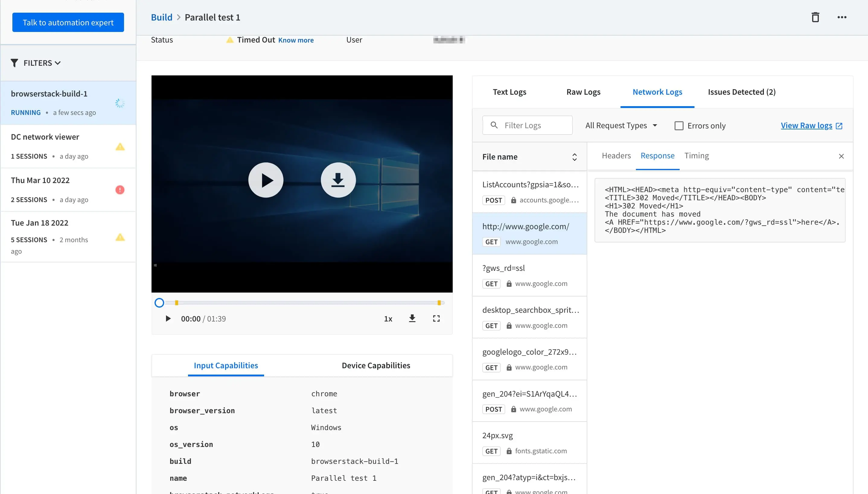The width and height of the screenshot is (868, 494).
Task: Switch to the Issues Detected tab
Action: pyautogui.click(x=742, y=92)
